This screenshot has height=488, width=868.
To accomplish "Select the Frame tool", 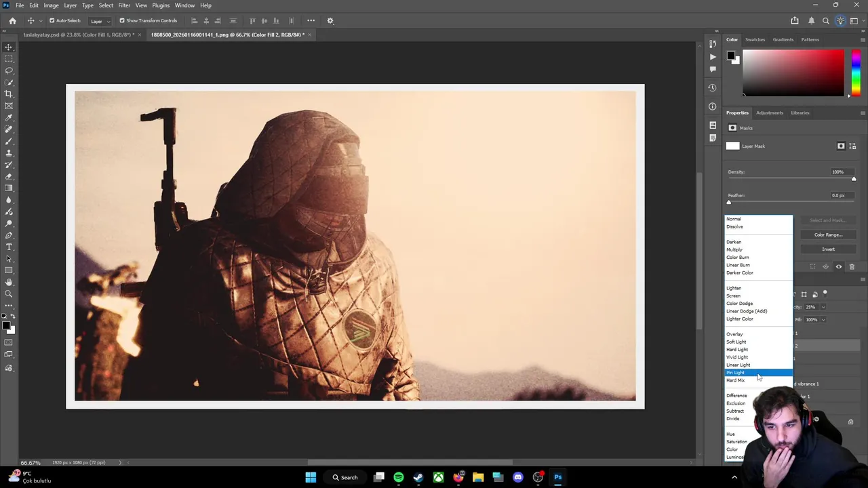I will click(9, 106).
